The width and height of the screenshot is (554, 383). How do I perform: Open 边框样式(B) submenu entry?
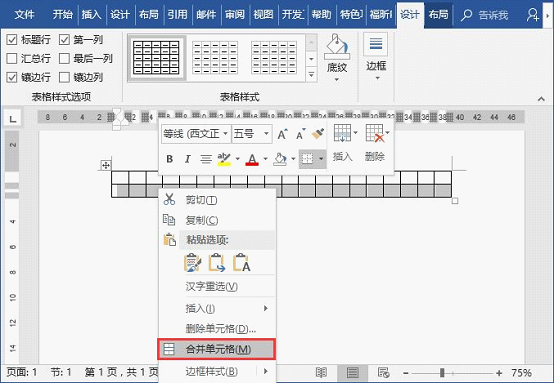click(x=216, y=371)
